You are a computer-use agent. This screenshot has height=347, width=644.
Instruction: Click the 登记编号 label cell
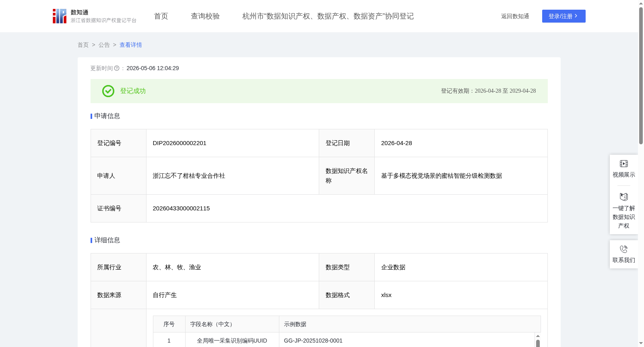pos(118,143)
